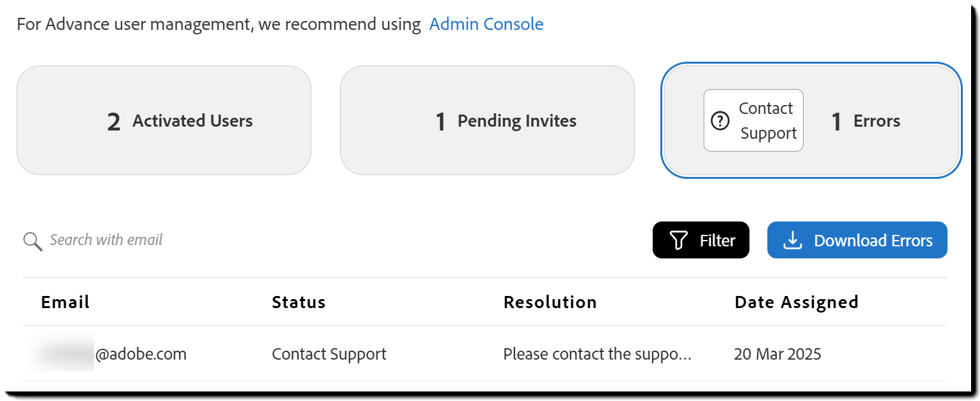Click the 20 Mar 2025 date cell
Viewport: 980px width, 401px height.
click(777, 354)
